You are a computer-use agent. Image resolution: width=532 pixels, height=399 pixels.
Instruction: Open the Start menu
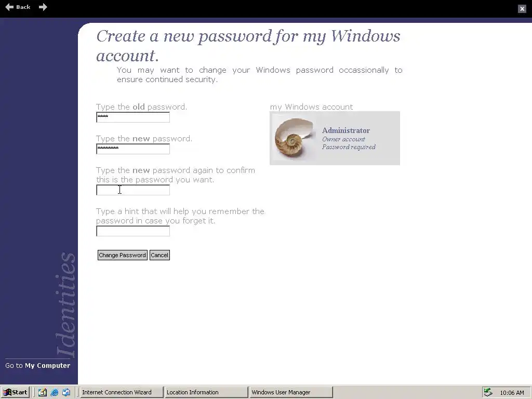pyautogui.click(x=15, y=392)
